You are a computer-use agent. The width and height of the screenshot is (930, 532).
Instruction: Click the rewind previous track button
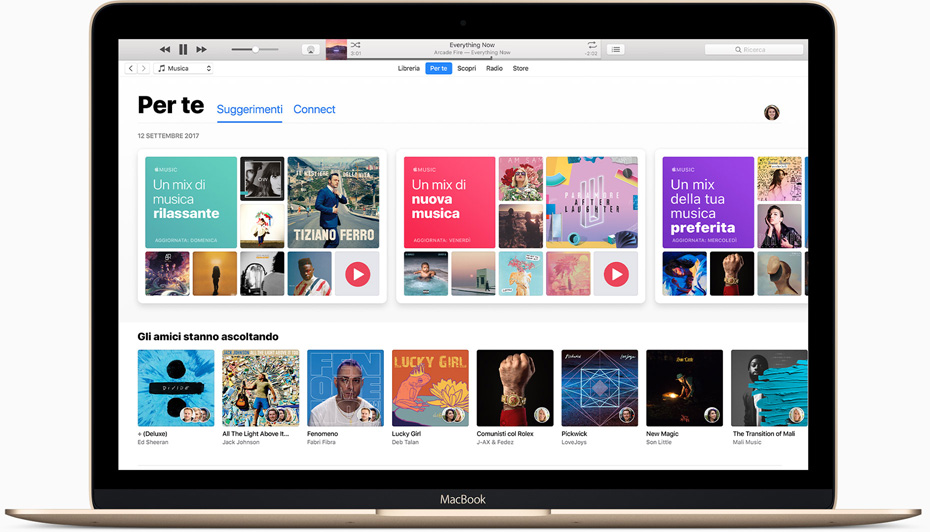[165, 49]
